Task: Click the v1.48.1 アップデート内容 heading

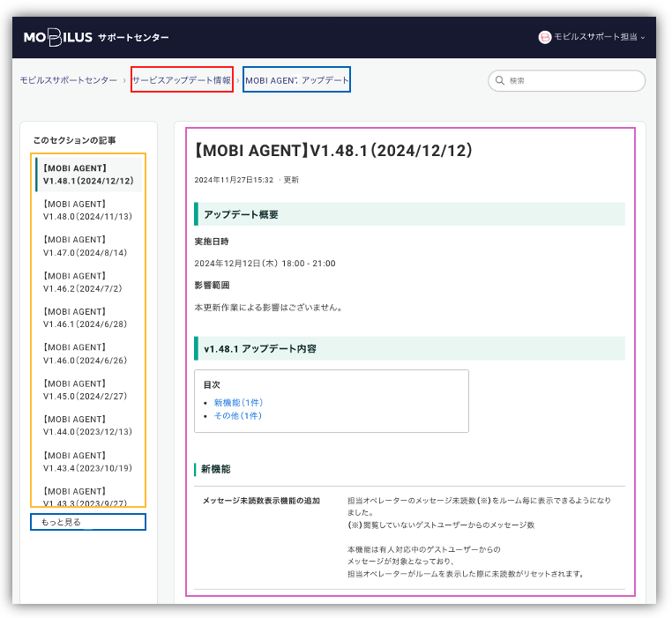Action: pyautogui.click(x=410, y=348)
